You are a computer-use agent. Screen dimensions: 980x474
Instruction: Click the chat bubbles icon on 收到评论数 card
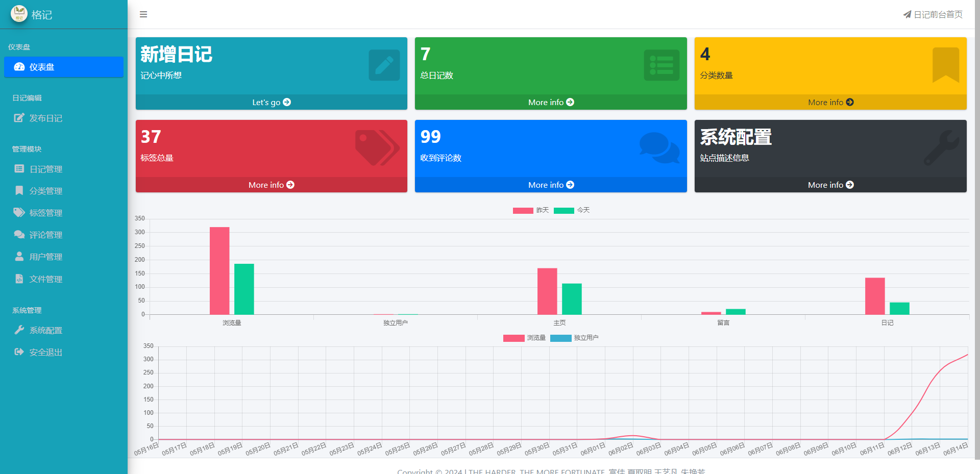(659, 147)
